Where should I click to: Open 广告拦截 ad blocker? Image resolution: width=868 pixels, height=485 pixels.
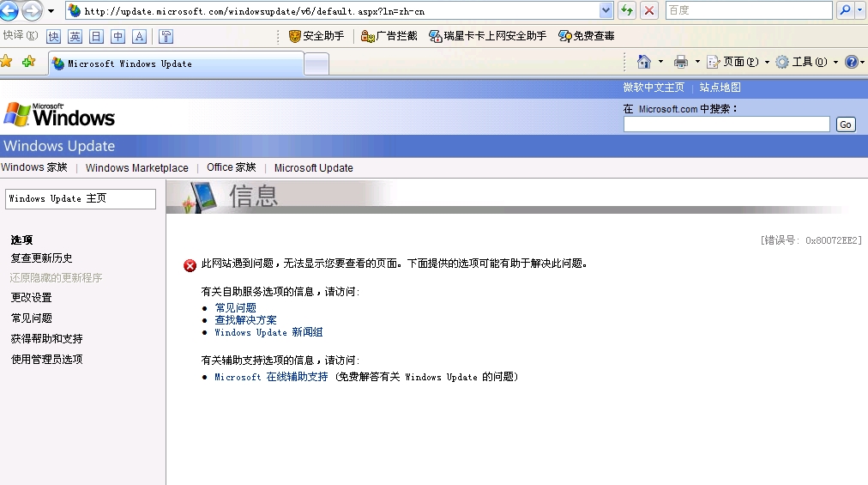[x=389, y=36]
